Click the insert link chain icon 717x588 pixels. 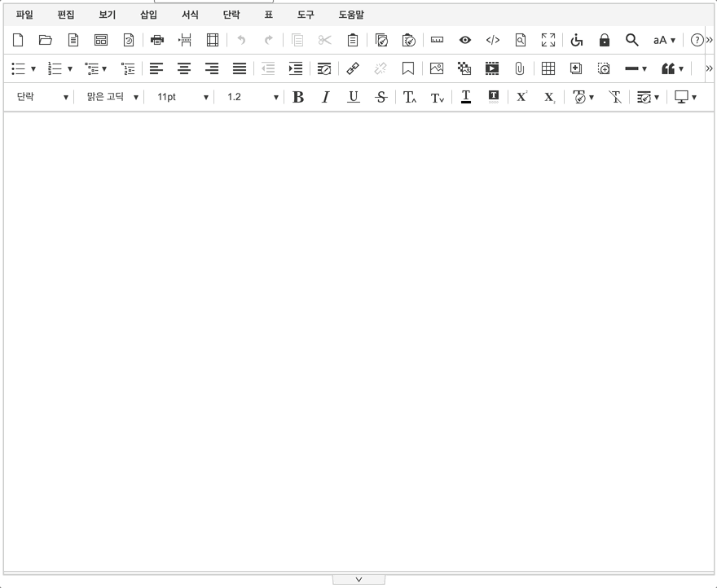point(353,68)
